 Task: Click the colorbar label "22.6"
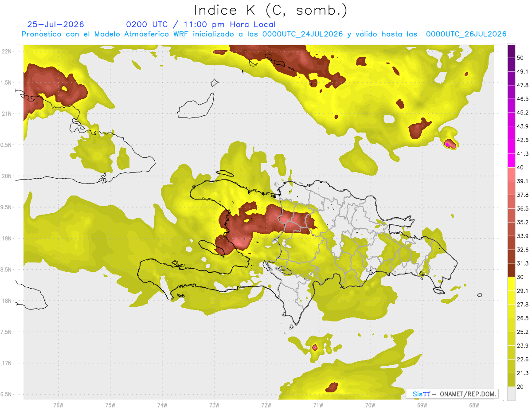pos(522,360)
